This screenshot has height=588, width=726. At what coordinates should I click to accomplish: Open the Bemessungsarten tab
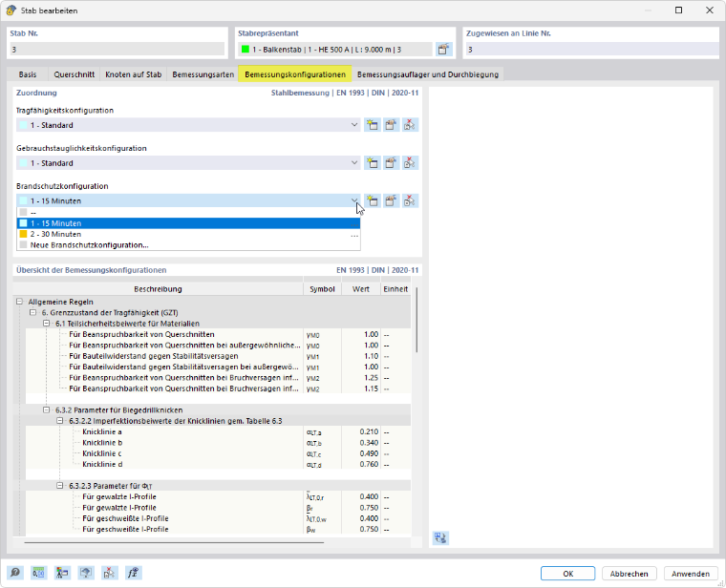tap(203, 74)
